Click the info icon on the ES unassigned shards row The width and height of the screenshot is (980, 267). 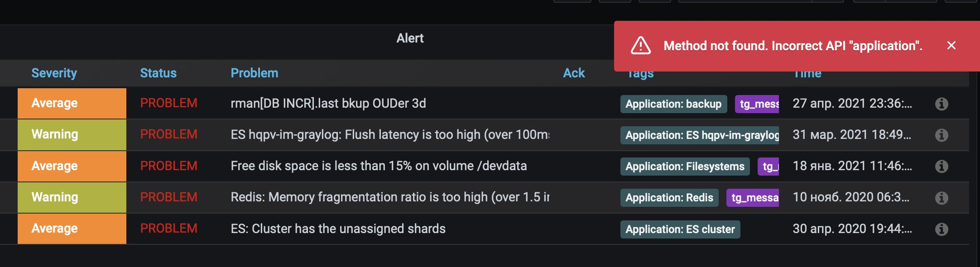942,229
